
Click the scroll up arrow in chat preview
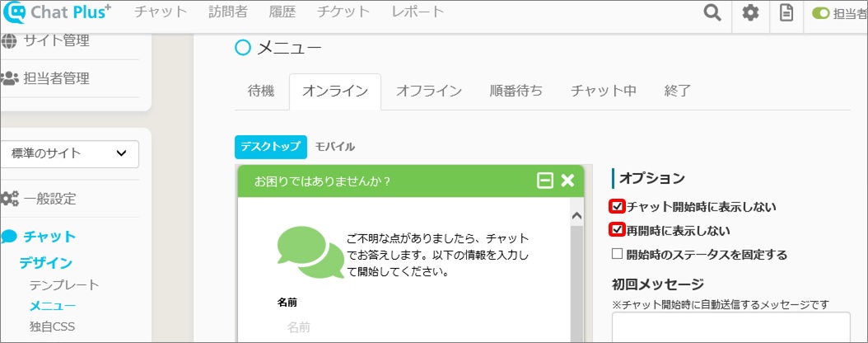click(x=576, y=215)
